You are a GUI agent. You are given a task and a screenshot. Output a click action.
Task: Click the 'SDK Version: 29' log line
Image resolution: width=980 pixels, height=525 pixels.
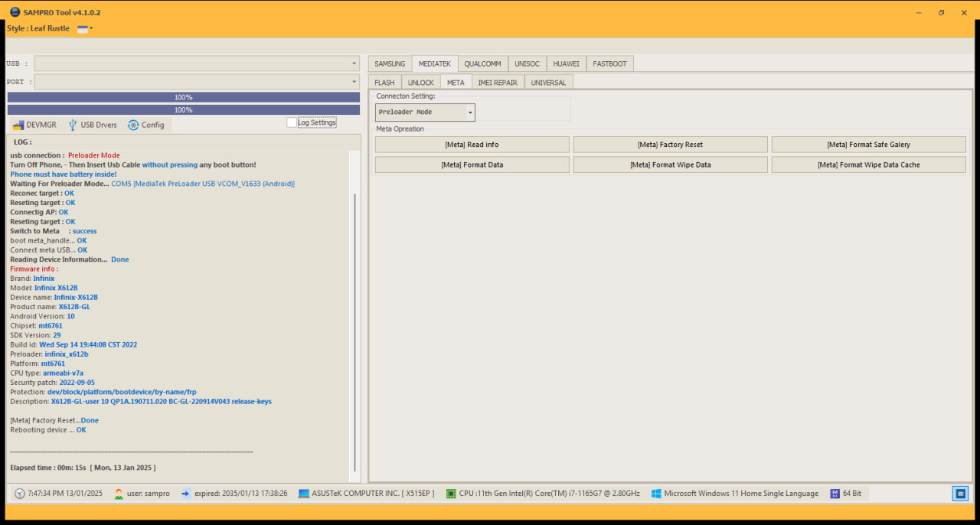click(x=35, y=335)
